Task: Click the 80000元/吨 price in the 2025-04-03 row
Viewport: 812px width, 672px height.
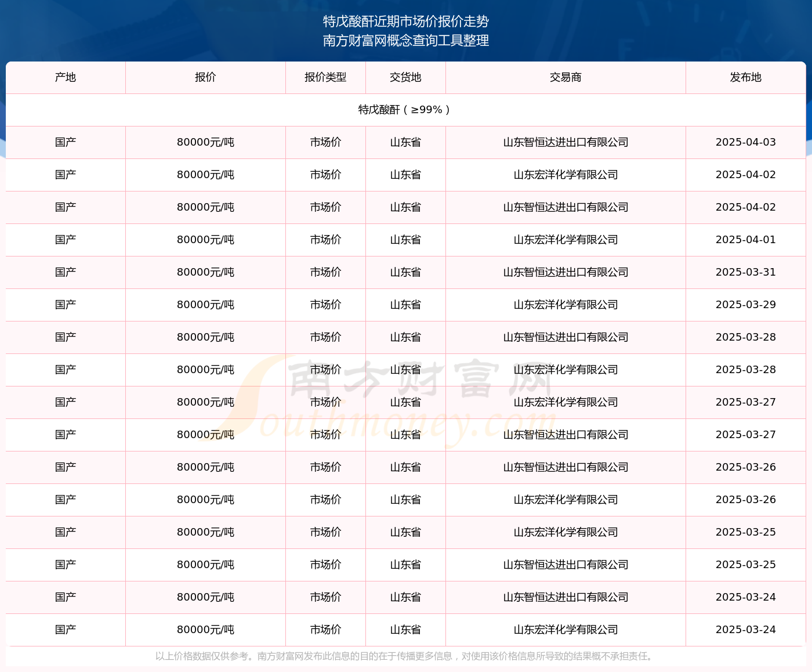Action: coord(205,142)
